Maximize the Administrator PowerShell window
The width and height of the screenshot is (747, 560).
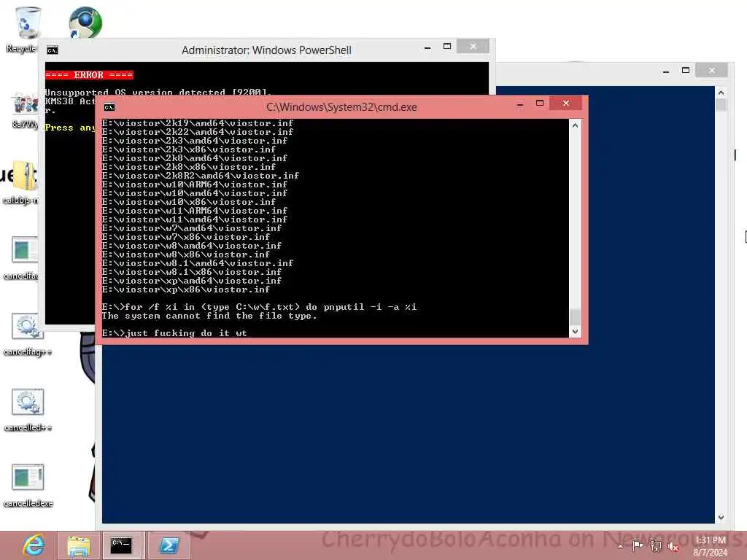[447, 46]
